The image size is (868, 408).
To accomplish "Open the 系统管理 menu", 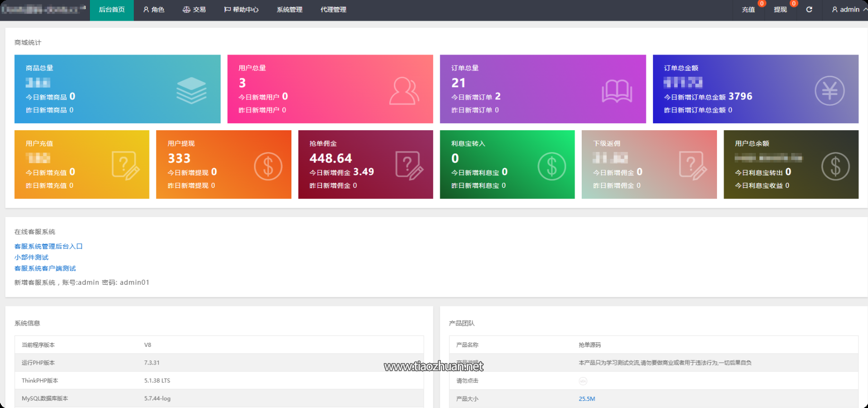I will pyautogui.click(x=289, y=10).
